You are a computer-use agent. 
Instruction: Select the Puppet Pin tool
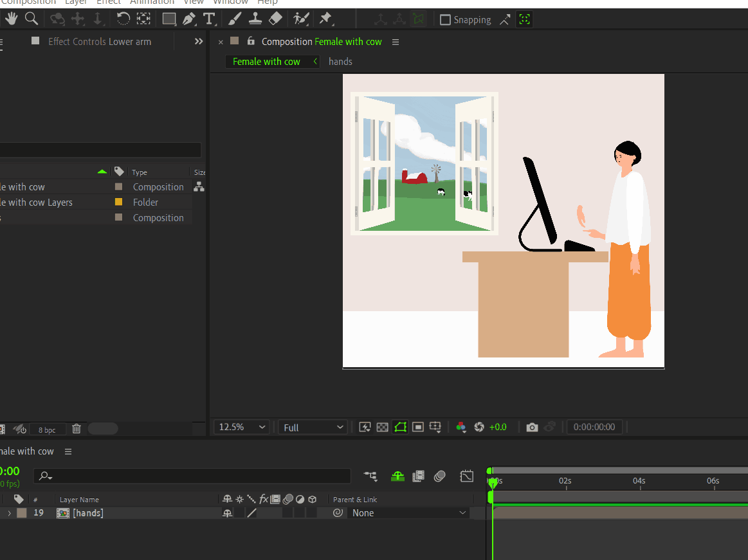[x=326, y=19]
